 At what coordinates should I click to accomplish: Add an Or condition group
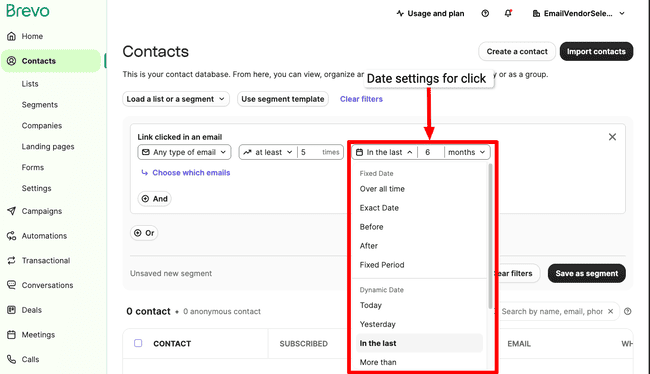(144, 233)
